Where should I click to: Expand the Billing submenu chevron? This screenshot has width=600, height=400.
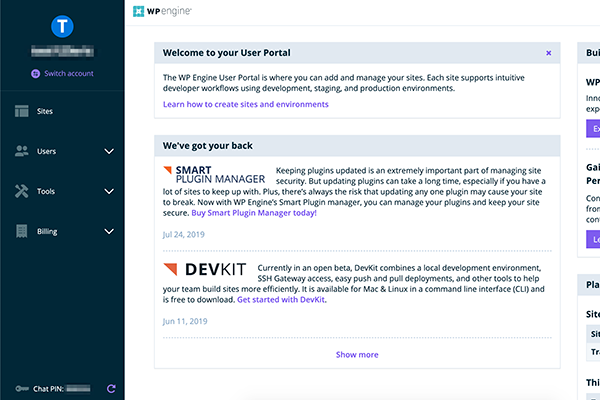coord(109,231)
